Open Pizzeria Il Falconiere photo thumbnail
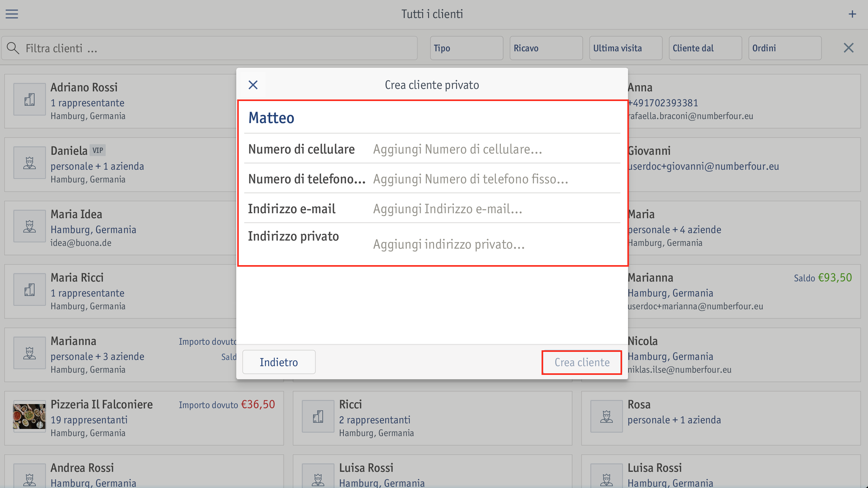Image resolution: width=868 pixels, height=488 pixels. tap(30, 416)
